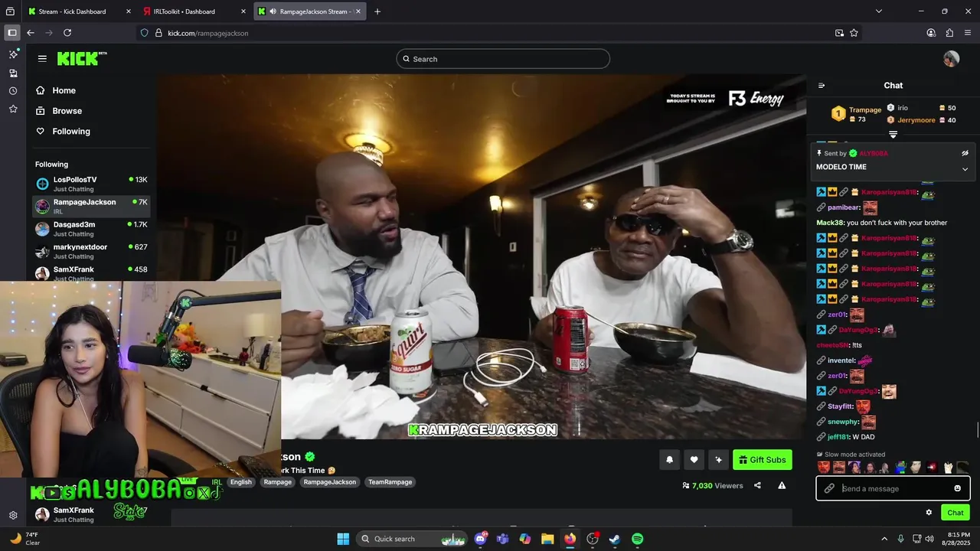Click the link icon in message box

pyautogui.click(x=829, y=488)
